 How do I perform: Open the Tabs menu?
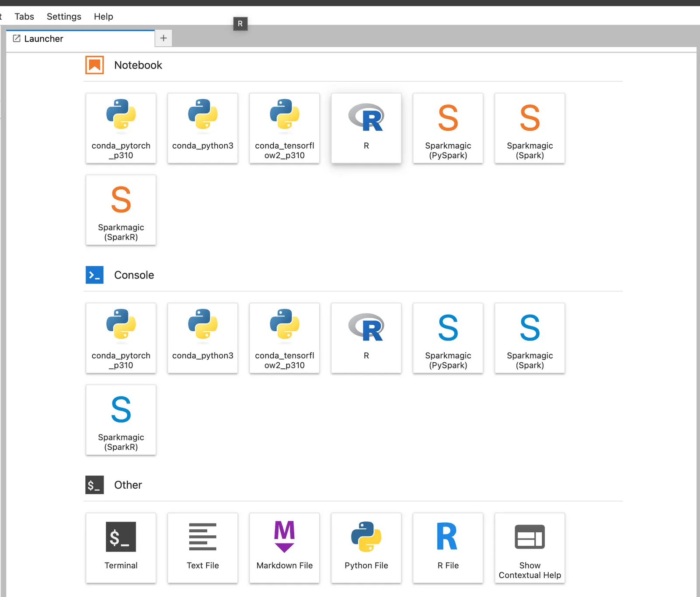(x=24, y=17)
